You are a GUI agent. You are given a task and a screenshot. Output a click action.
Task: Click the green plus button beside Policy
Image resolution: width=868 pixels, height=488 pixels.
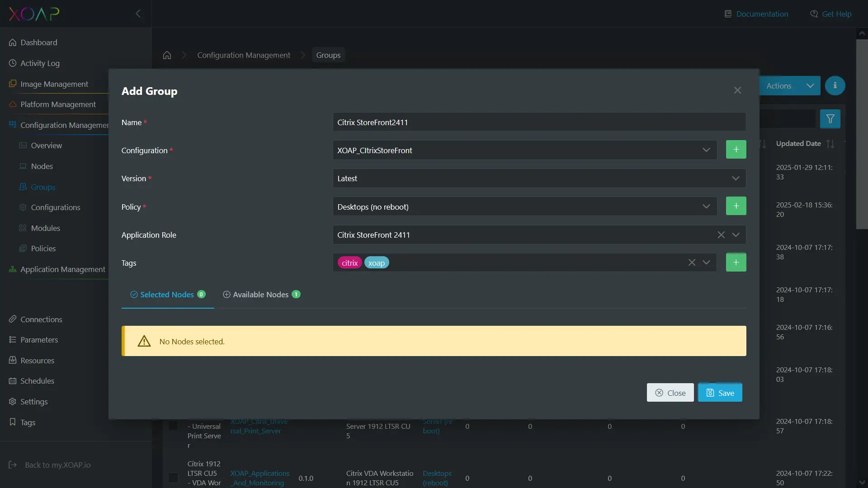point(736,206)
